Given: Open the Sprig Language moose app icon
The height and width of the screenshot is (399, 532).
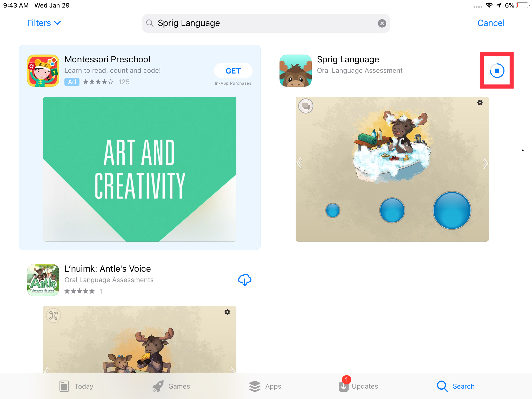Looking at the screenshot, I should point(296,71).
